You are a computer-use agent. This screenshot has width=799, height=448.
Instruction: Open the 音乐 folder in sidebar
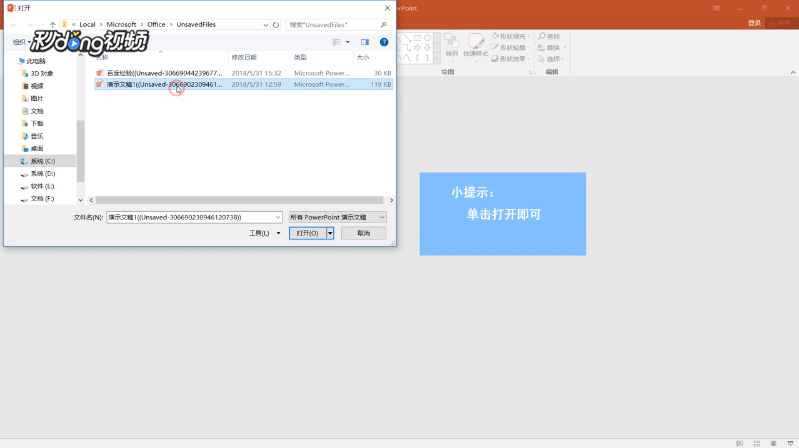[33, 136]
